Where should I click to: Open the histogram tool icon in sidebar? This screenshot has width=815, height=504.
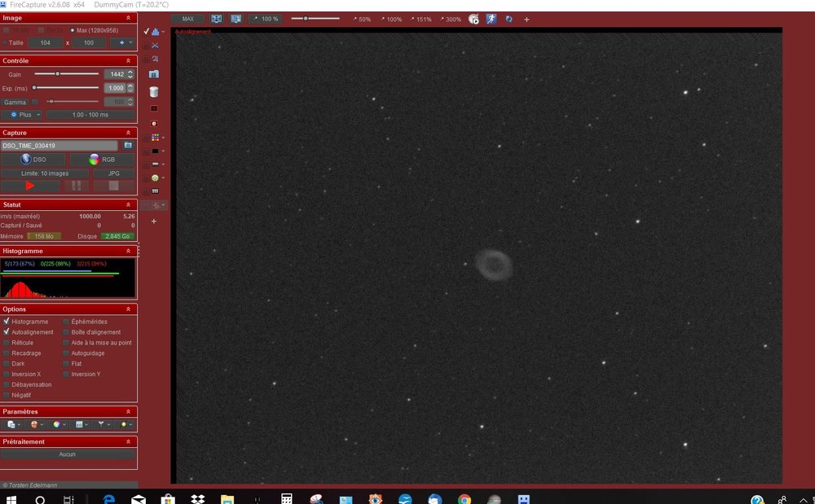pyautogui.click(x=155, y=32)
